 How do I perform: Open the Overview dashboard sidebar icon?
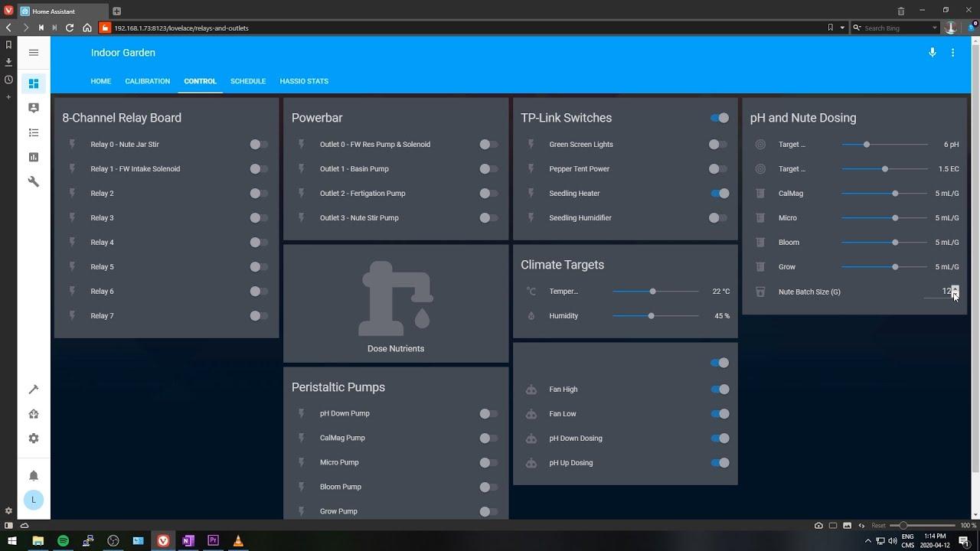[34, 83]
